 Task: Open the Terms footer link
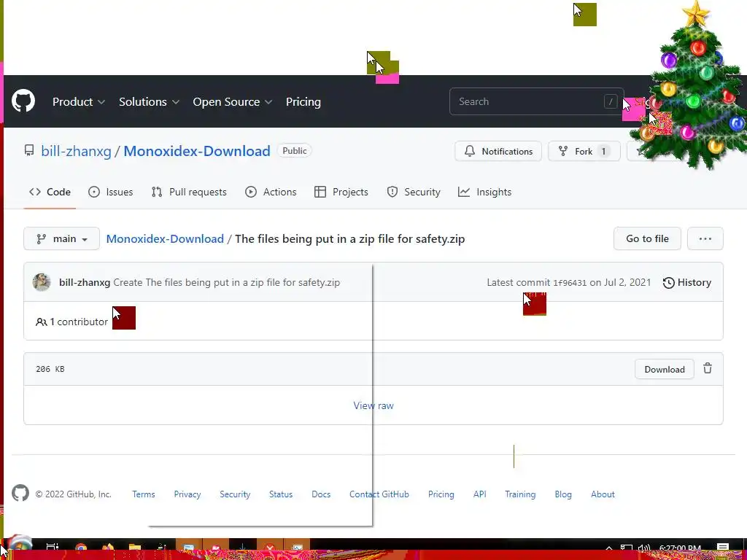point(144,494)
